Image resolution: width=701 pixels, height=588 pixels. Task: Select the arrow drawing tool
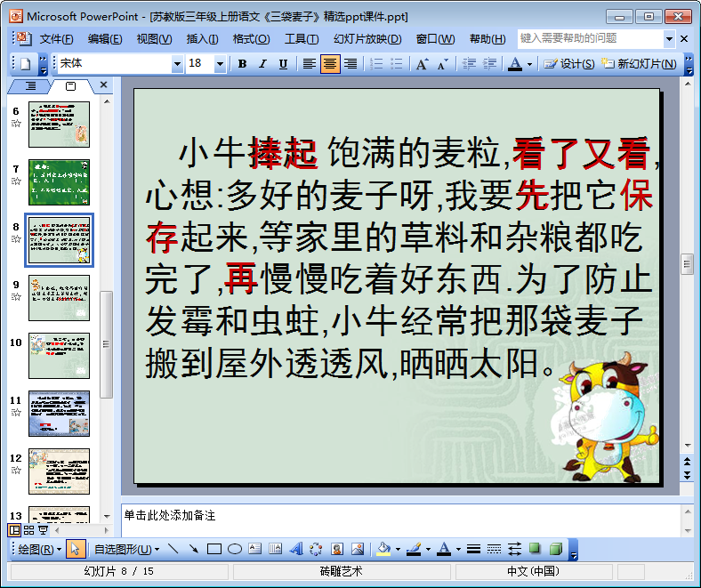(x=193, y=549)
